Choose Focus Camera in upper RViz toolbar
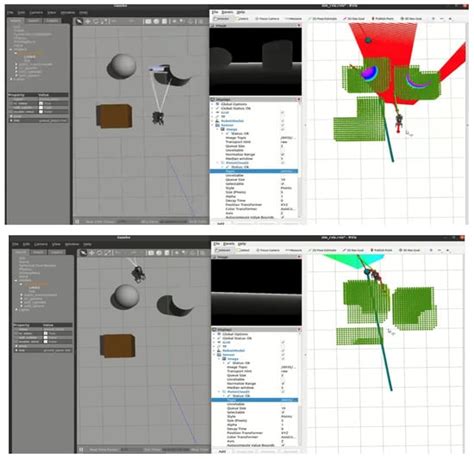474x459 pixels. 267,19
